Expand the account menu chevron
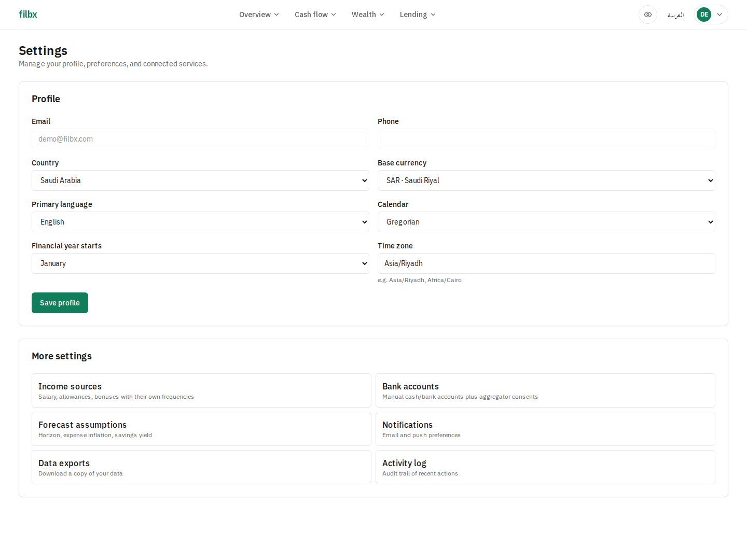 coord(720,15)
